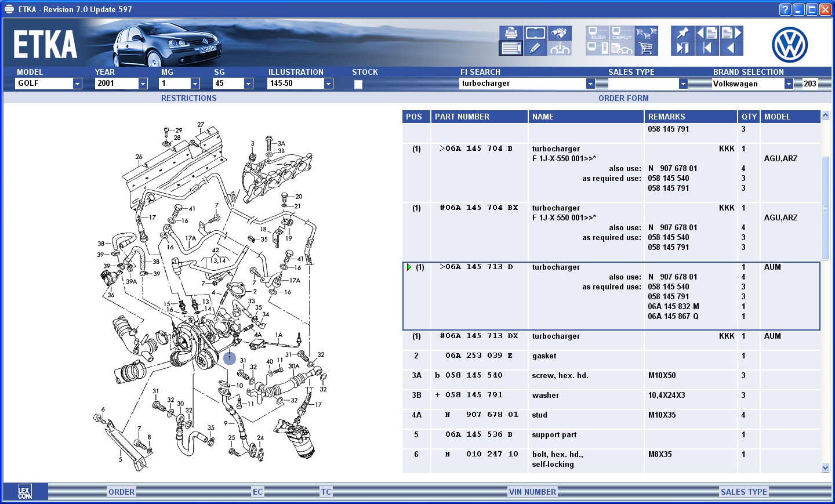Image resolution: width=835 pixels, height=504 pixels.
Task: Expand the MG dropdown
Action: [x=195, y=84]
